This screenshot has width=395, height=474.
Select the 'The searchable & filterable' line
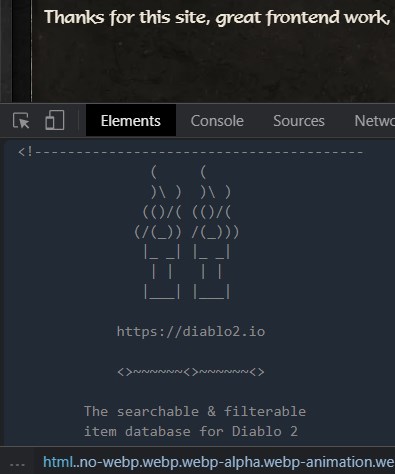195,411
